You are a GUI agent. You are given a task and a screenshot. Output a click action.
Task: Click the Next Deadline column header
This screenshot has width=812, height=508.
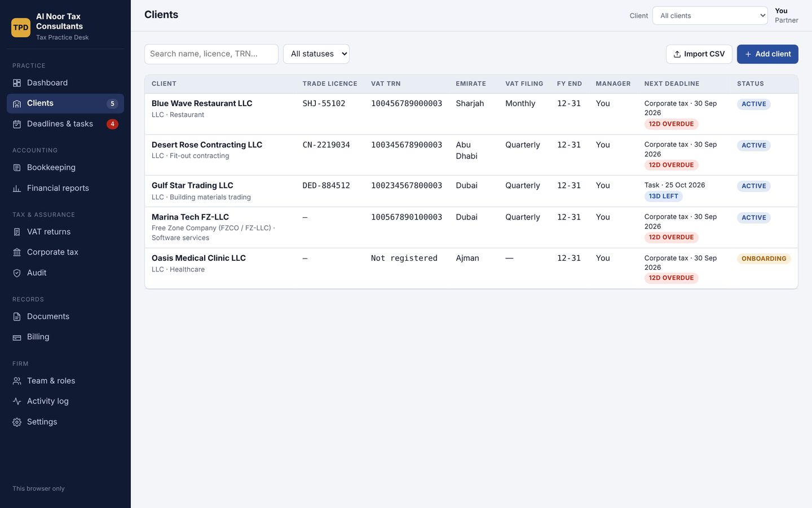coord(672,84)
